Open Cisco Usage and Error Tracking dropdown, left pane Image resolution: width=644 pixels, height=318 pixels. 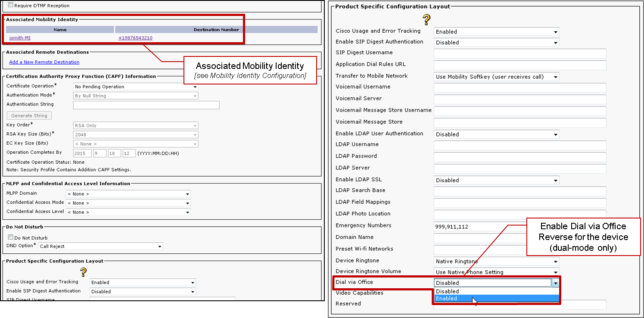click(x=143, y=283)
